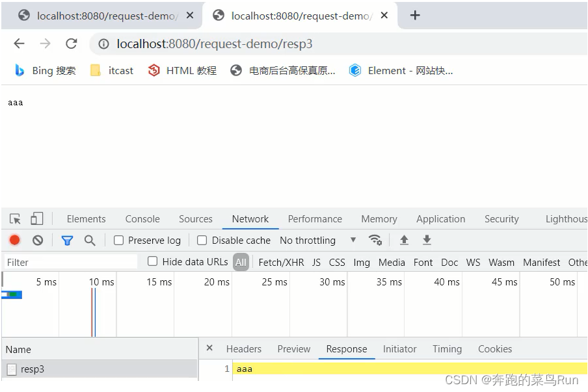Viewport: 588px width, 392px height.
Task: Open the network conditions settings icon
Action: [376, 240]
